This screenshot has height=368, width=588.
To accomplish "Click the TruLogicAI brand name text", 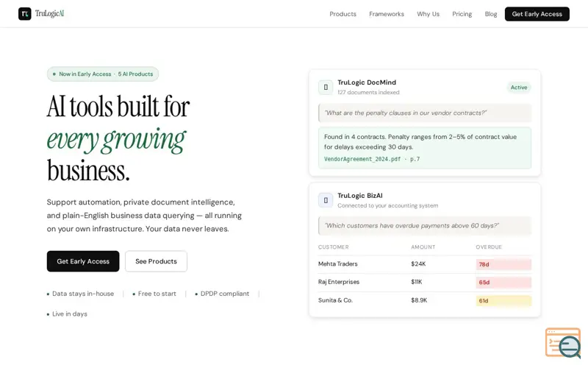I will [49, 14].
